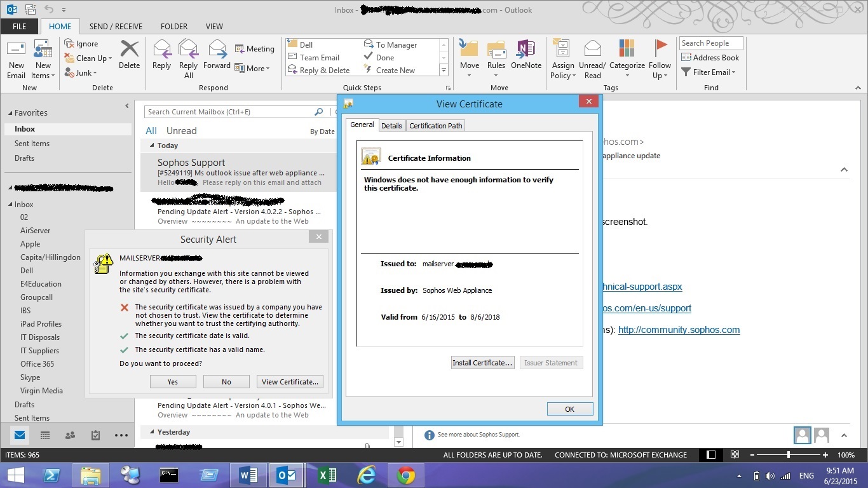Switch to the VIEW tab

[214, 27]
